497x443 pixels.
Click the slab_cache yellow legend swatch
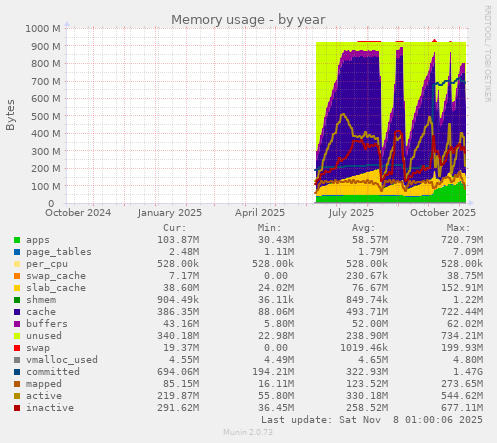[x=17, y=288]
